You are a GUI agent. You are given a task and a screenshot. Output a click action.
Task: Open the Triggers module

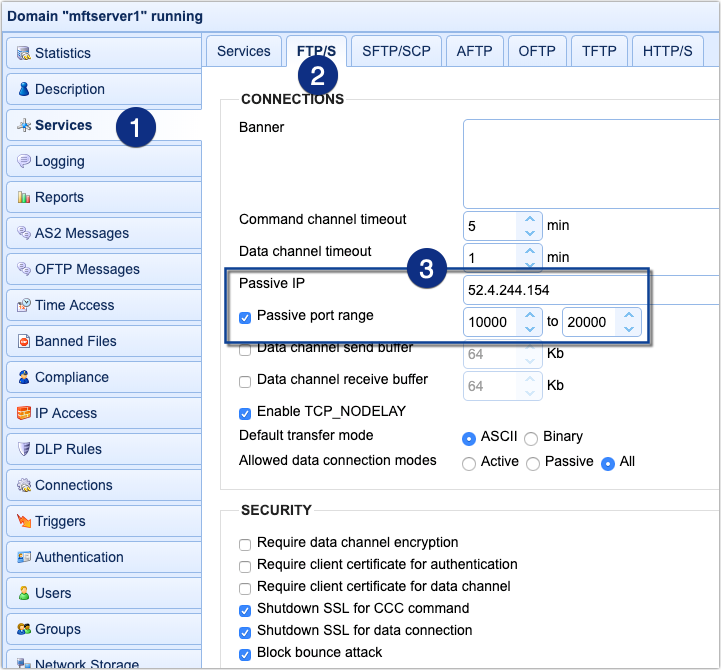click(x=104, y=521)
